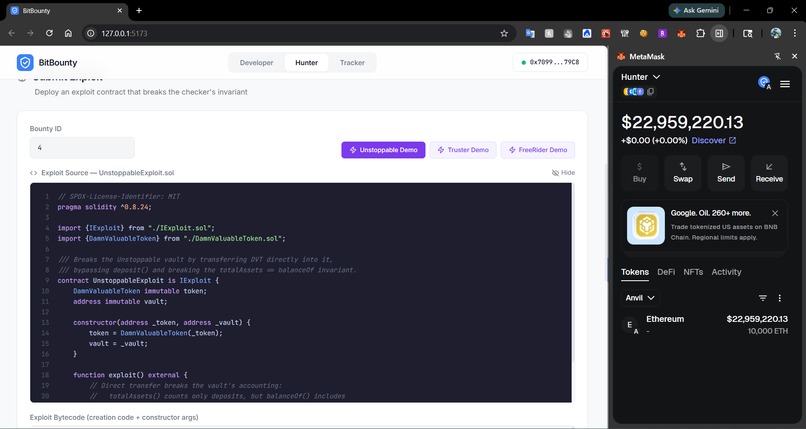Focus the Bounty ID input field
The width and height of the screenshot is (806, 429).
(x=82, y=148)
